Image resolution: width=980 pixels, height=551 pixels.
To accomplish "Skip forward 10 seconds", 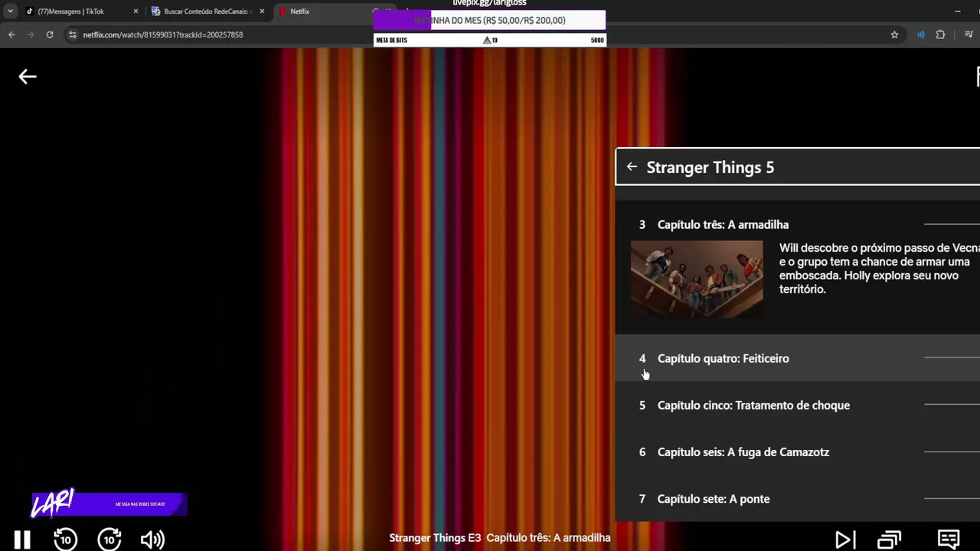I will 109,540.
